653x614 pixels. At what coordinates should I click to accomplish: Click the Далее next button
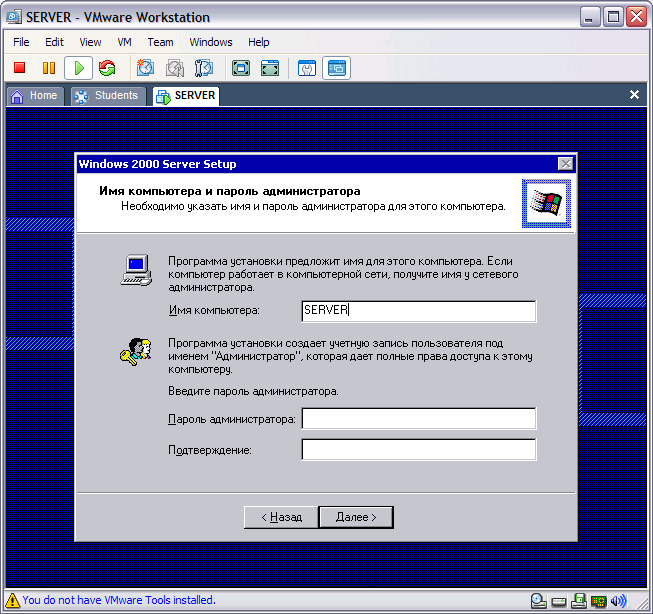[356, 517]
